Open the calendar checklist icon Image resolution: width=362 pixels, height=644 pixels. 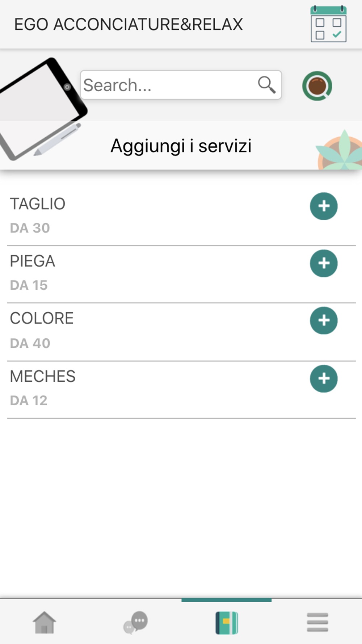(x=328, y=24)
